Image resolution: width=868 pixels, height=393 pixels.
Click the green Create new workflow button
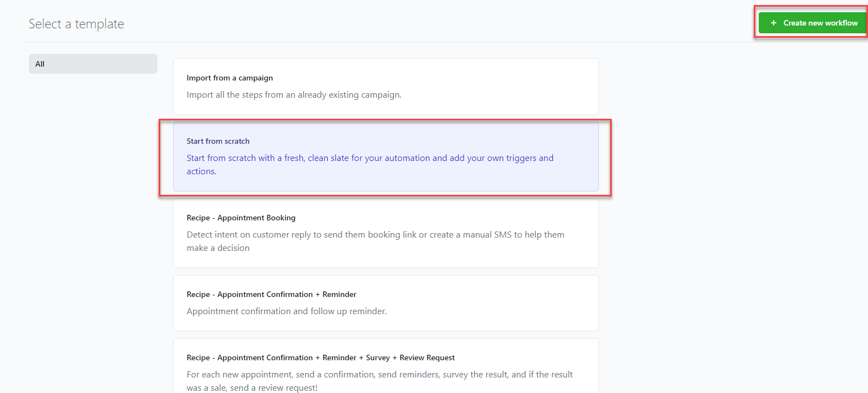[x=813, y=23]
